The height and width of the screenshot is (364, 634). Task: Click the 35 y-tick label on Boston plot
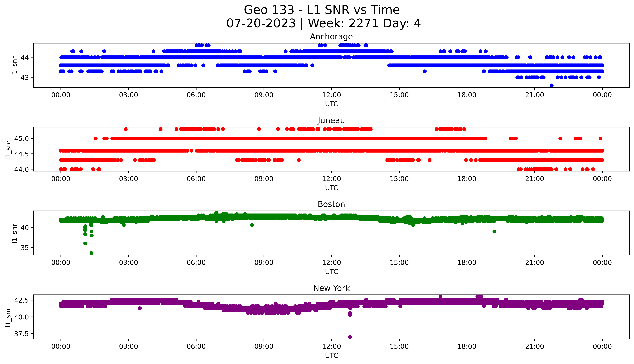[x=25, y=248]
